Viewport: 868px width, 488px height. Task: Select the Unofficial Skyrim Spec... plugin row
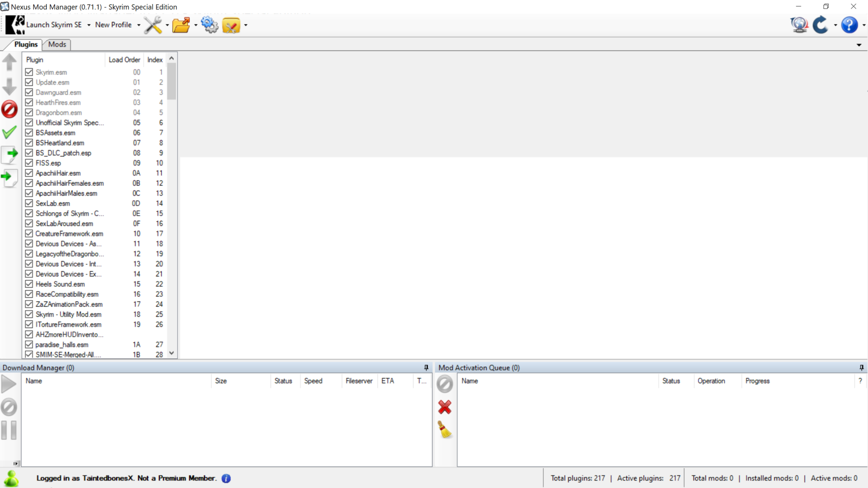click(94, 123)
